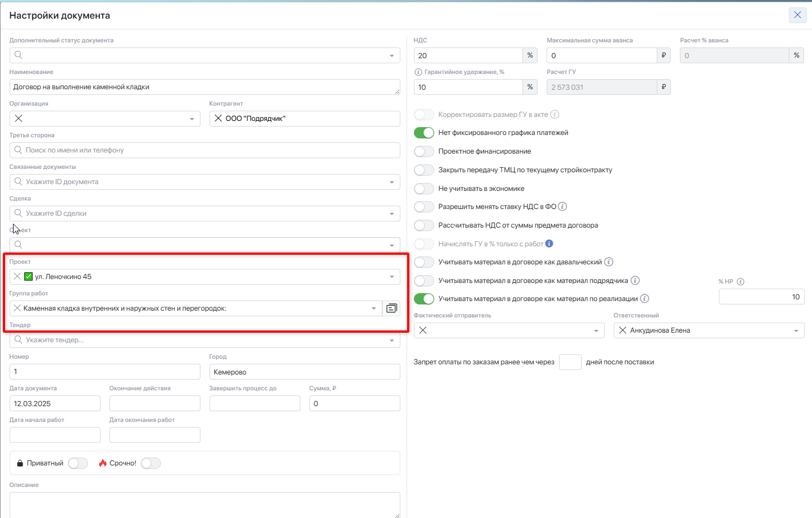Expand the Тендер dropdown list
The height and width of the screenshot is (518, 812).
click(392, 341)
